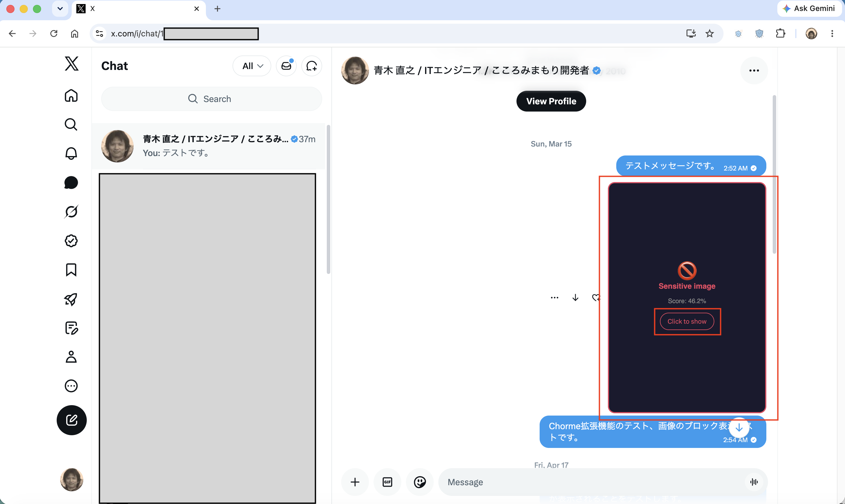
Task: Open the GIF picker
Action: 387,482
